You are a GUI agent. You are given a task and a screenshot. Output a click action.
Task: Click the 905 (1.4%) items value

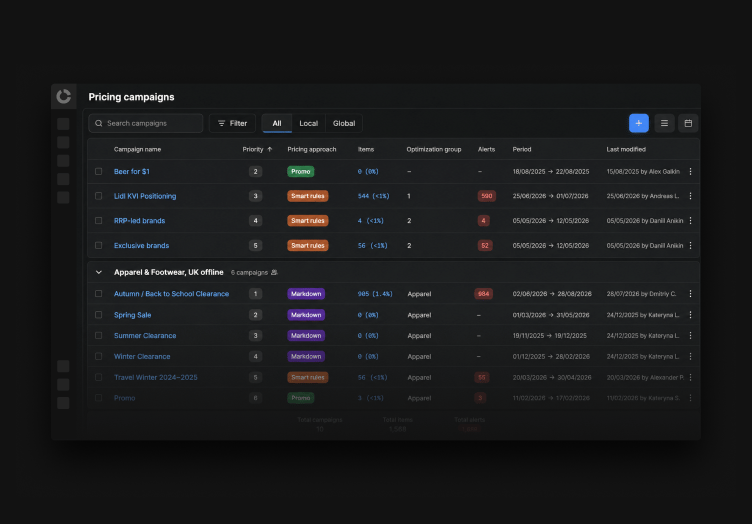375,293
